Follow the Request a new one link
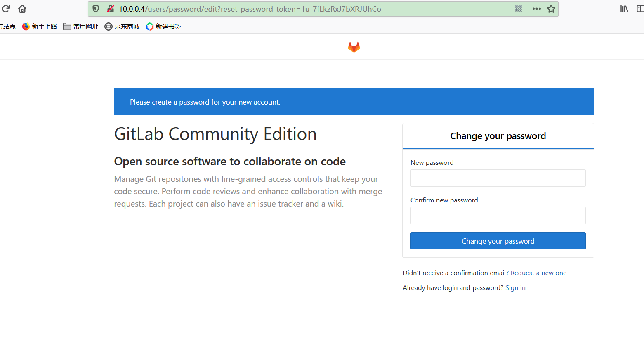Image resolution: width=644 pixels, height=354 pixels. (538, 273)
